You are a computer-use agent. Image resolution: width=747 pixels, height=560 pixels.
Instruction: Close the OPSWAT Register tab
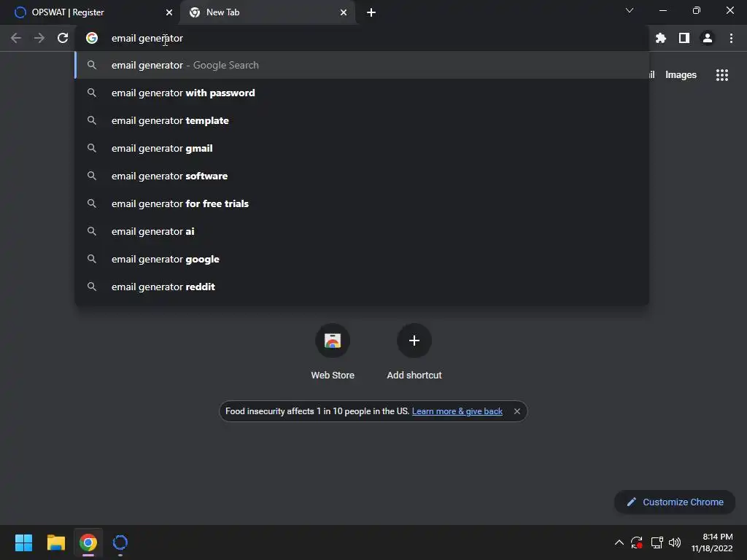tap(169, 12)
